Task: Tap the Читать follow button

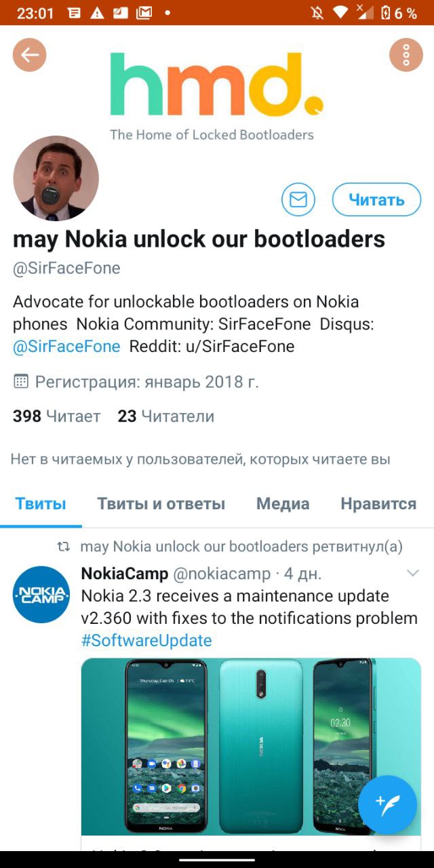Action: coord(376,199)
